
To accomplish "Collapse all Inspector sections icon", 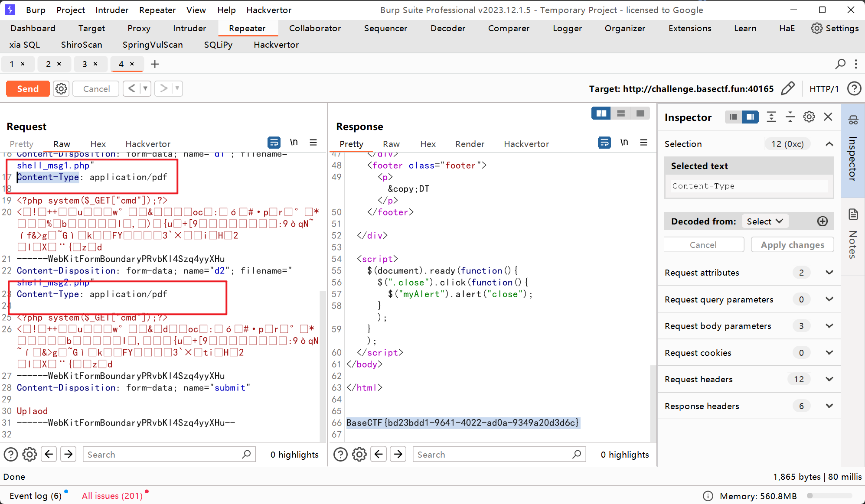I will [x=790, y=117].
